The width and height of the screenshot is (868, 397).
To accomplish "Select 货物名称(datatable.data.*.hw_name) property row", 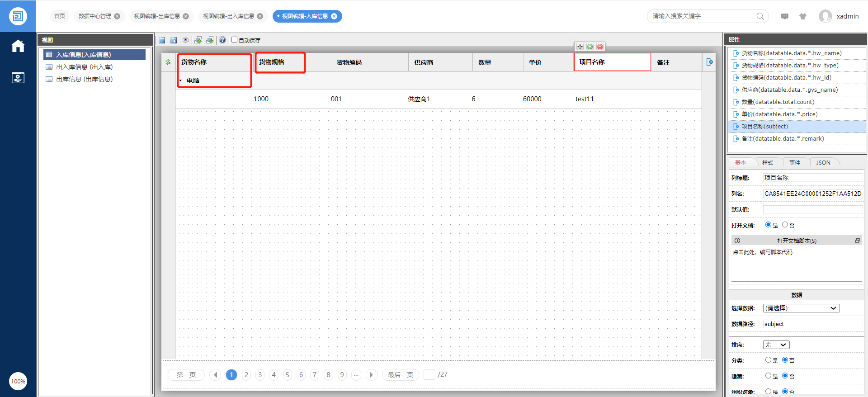I will tap(797, 53).
